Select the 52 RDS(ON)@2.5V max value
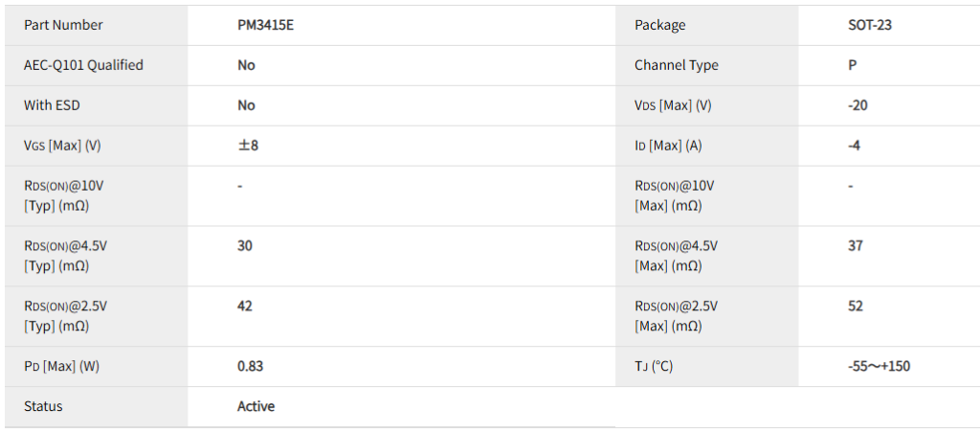980x433 pixels. (x=855, y=307)
